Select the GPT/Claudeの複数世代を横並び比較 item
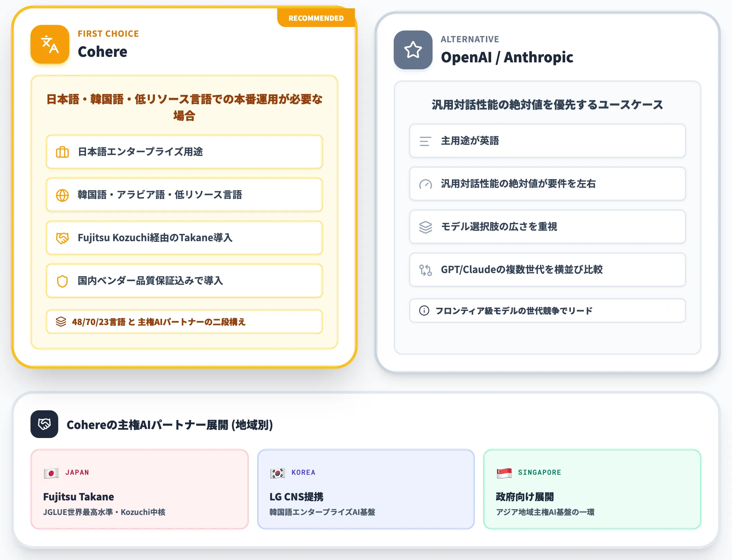 (548, 270)
